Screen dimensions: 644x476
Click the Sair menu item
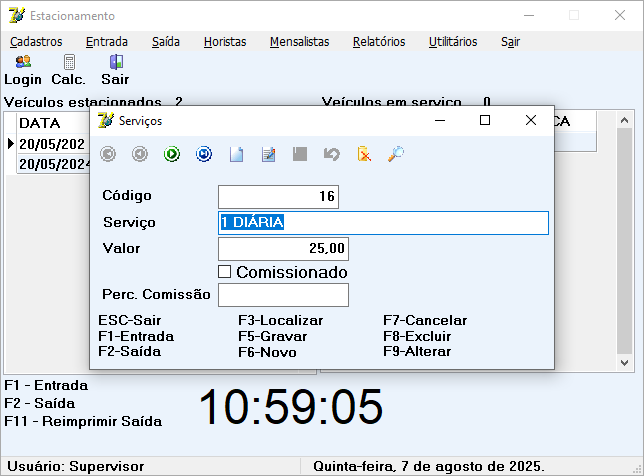(511, 42)
